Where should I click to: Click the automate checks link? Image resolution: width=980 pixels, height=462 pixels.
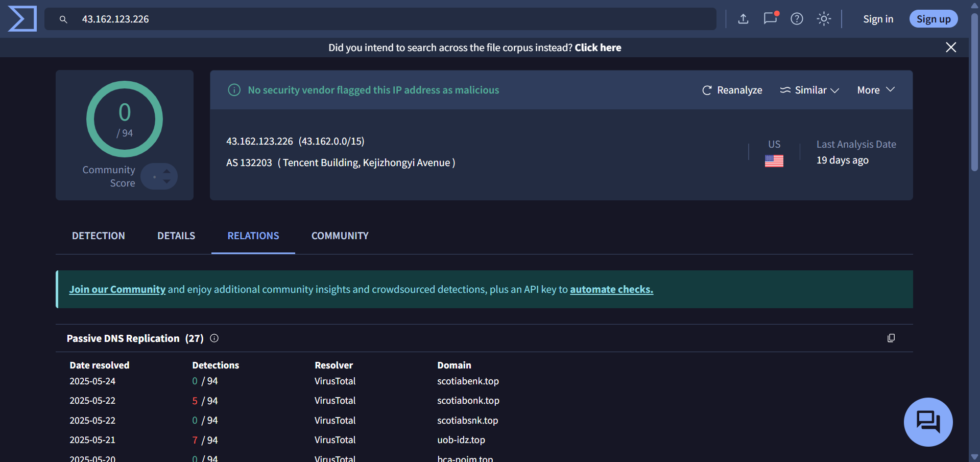(x=611, y=289)
